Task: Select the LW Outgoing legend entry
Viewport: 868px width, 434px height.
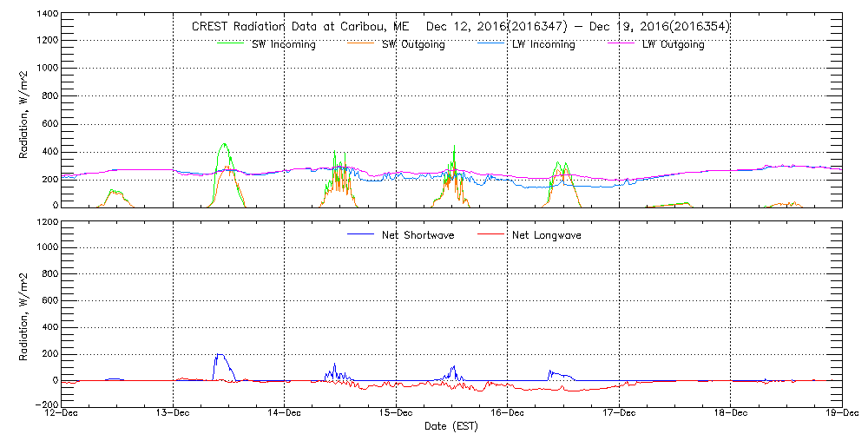Action: [x=673, y=45]
